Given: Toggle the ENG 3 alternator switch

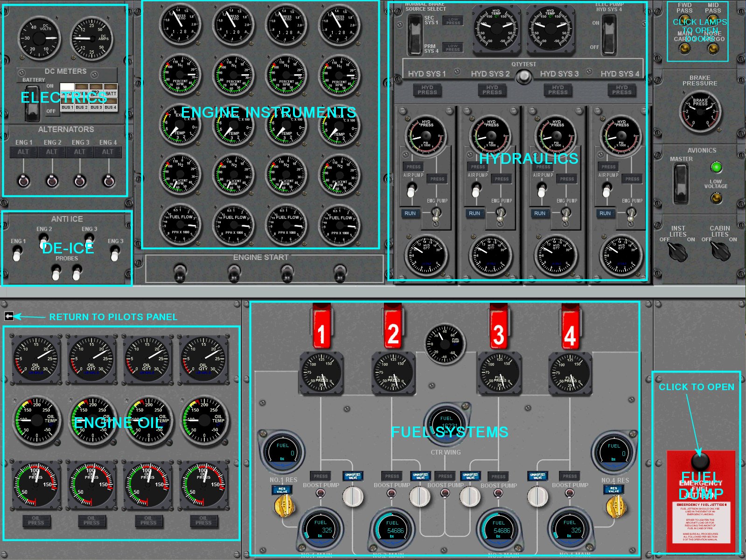Looking at the screenshot, I should 80,180.
